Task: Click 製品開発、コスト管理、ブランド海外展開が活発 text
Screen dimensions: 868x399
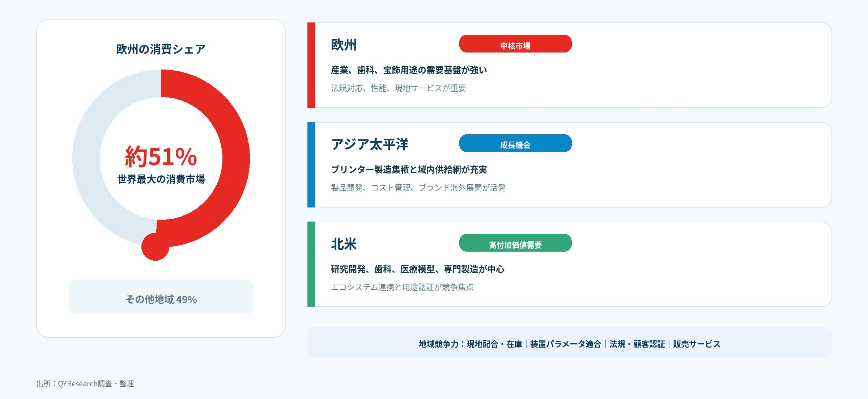Action: tap(418, 188)
